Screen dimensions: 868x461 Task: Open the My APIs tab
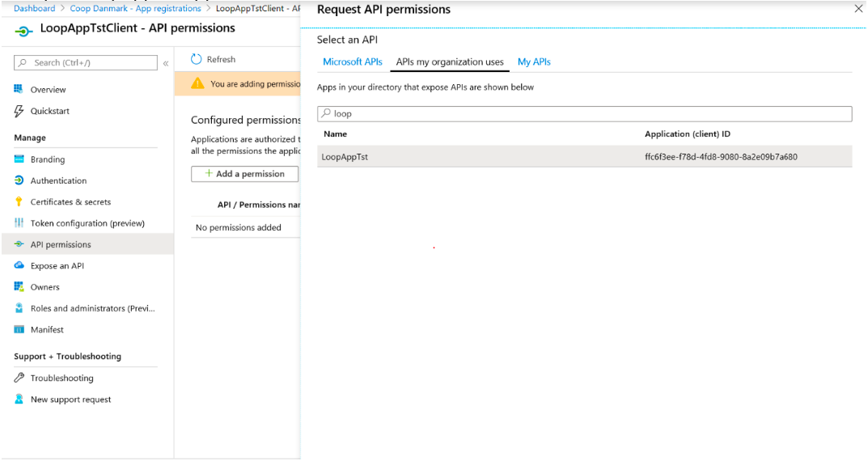(x=534, y=62)
